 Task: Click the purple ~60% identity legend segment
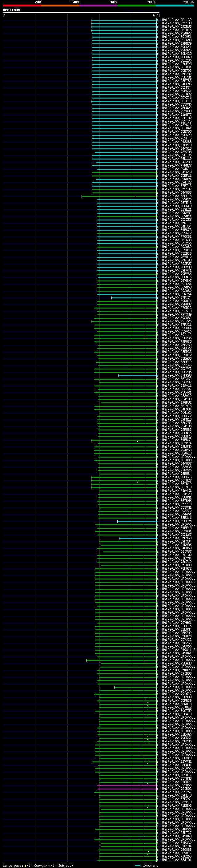click(x=98, y=6)
